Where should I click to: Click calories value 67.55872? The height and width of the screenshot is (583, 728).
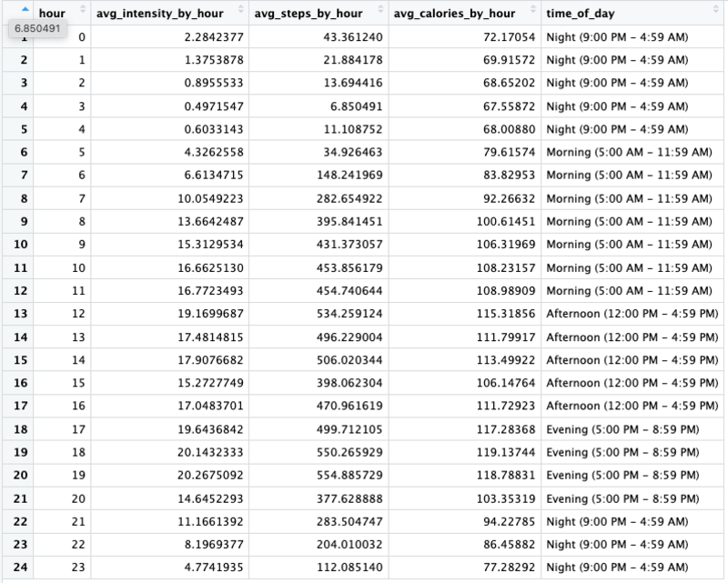pos(509,106)
